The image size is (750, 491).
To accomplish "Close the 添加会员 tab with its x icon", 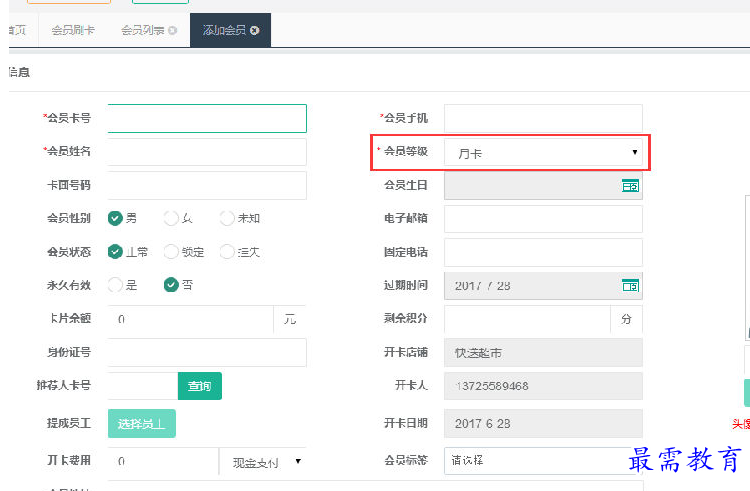I will coord(255,30).
